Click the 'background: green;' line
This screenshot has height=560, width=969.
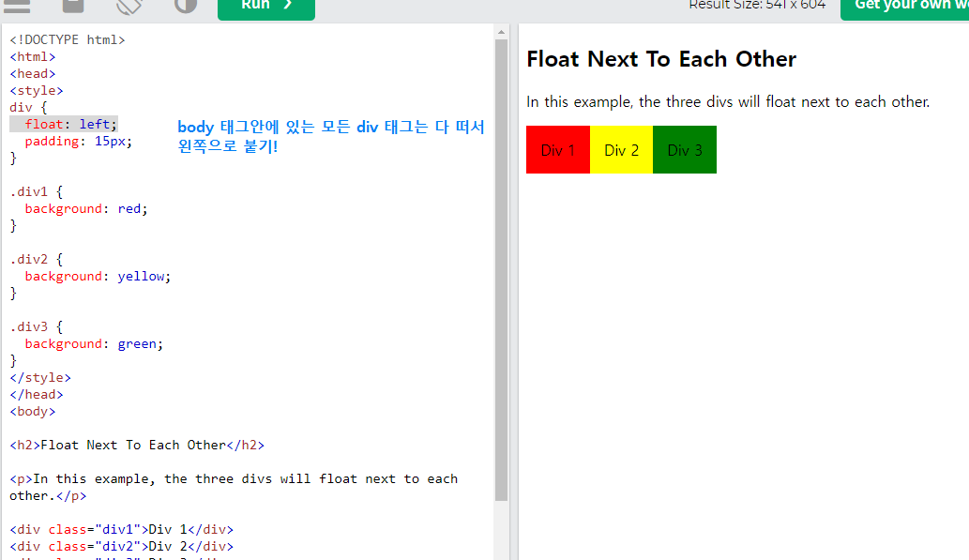(94, 343)
